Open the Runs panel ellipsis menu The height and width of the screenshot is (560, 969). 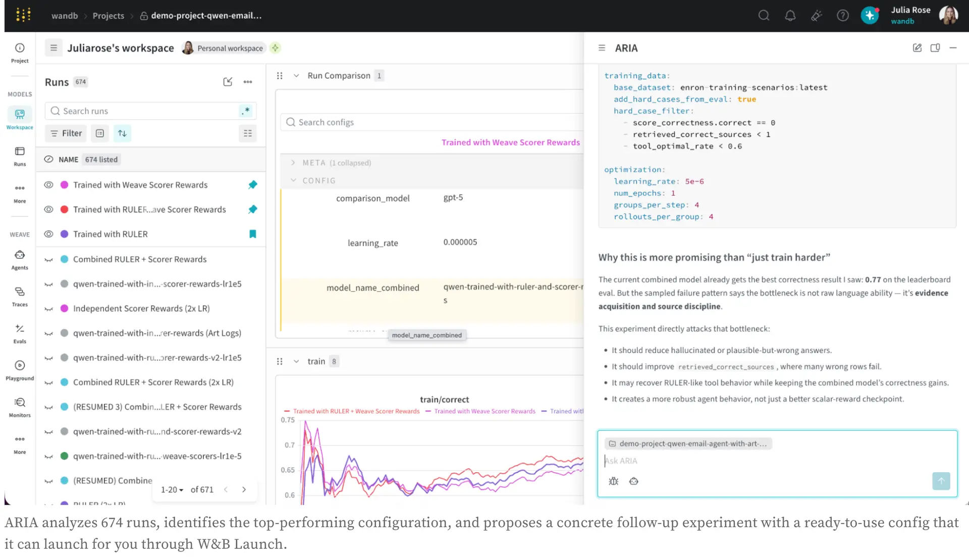pos(248,82)
